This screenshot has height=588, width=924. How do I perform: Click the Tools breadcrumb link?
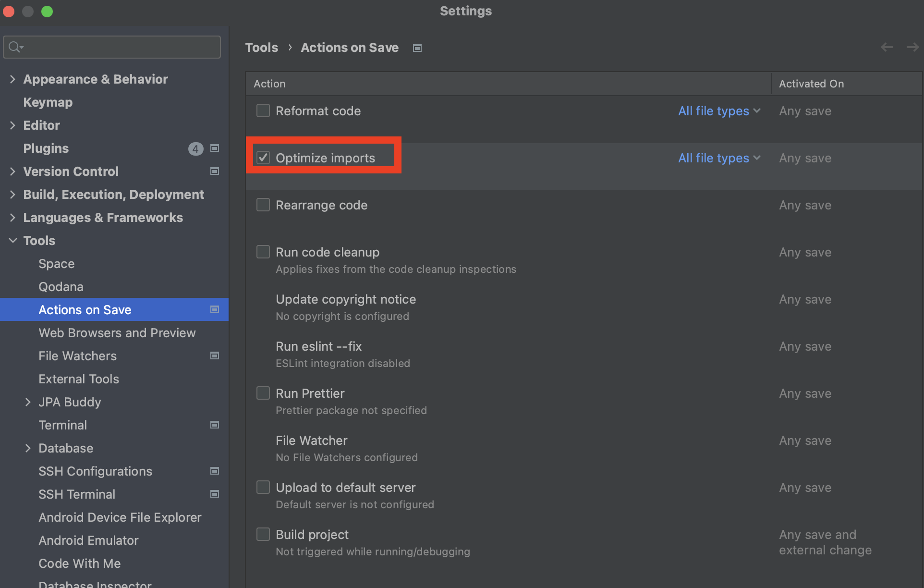click(262, 48)
